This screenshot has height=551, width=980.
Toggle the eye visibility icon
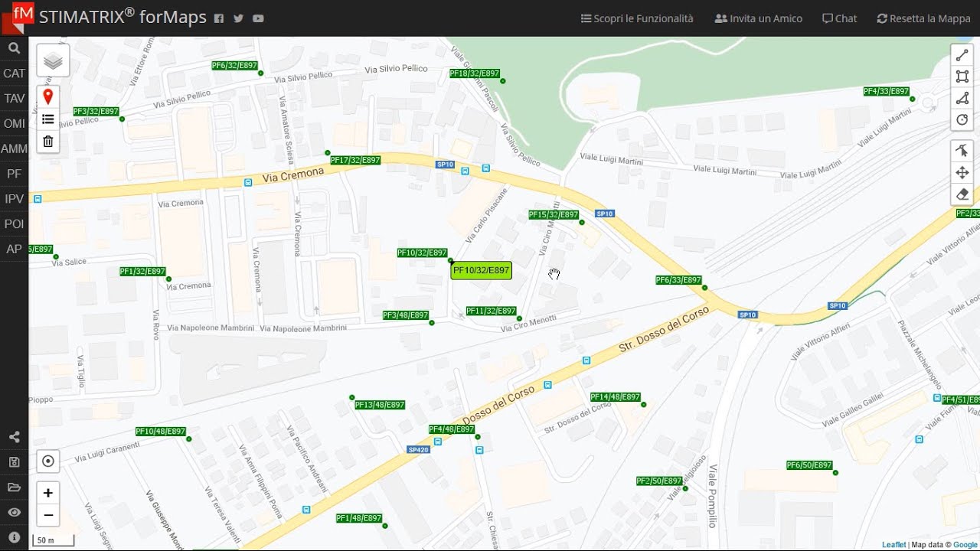coord(14,512)
